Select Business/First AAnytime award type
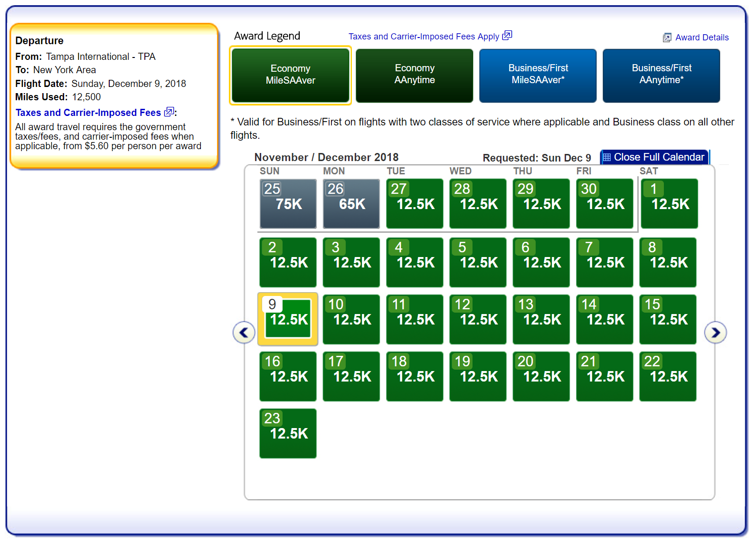The image size is (756, 544). pyautogui.click(x=661, y=75)
